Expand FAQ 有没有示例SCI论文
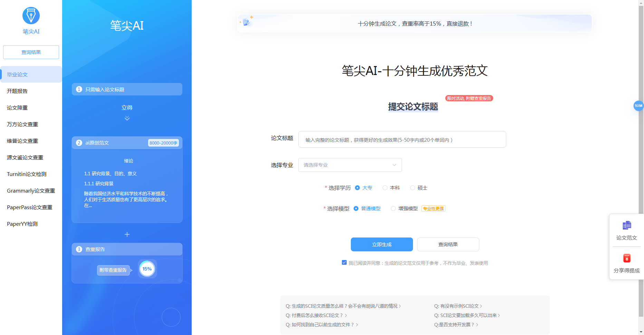The image size is (644, 335). (458, 306)
